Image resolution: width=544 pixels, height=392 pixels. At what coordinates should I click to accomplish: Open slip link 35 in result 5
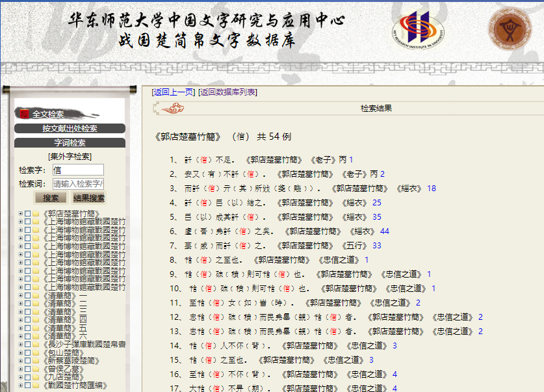(x=377, y=217)
